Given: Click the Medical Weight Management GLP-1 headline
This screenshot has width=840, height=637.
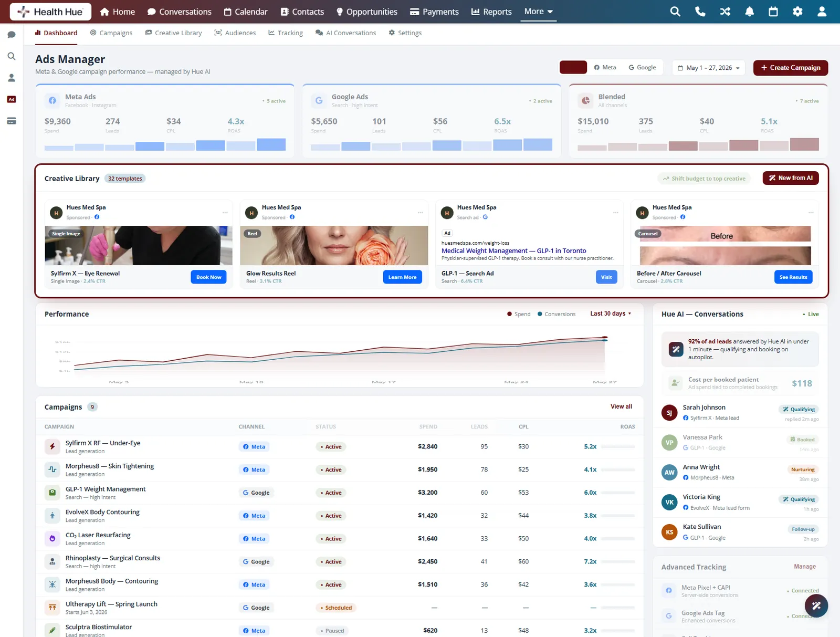Looking at the screenshot, I should 513,251.
